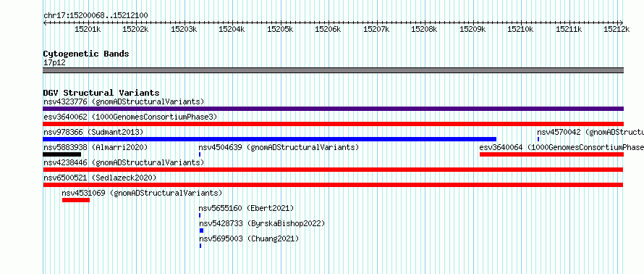Click the esv3640064 variant label
The height and width of the screenshot is (274, 644).
562,147
